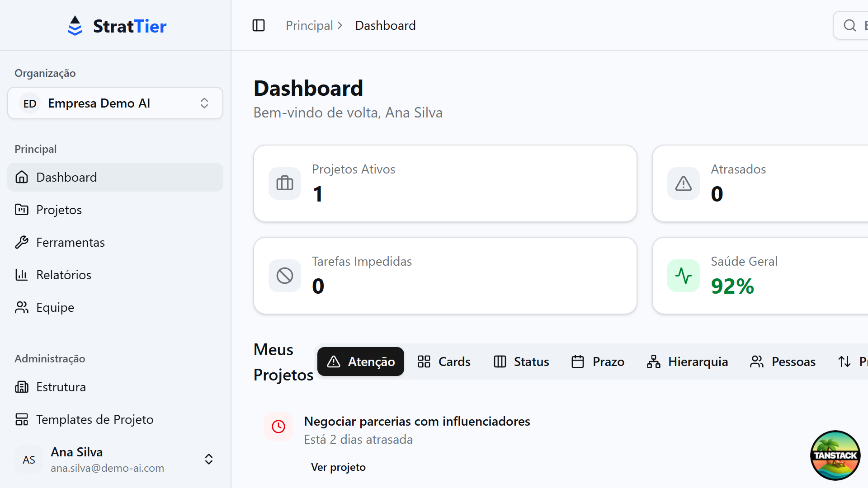Click the Ver projeto link
Screen dimensions: 868x488
[338, 467]
